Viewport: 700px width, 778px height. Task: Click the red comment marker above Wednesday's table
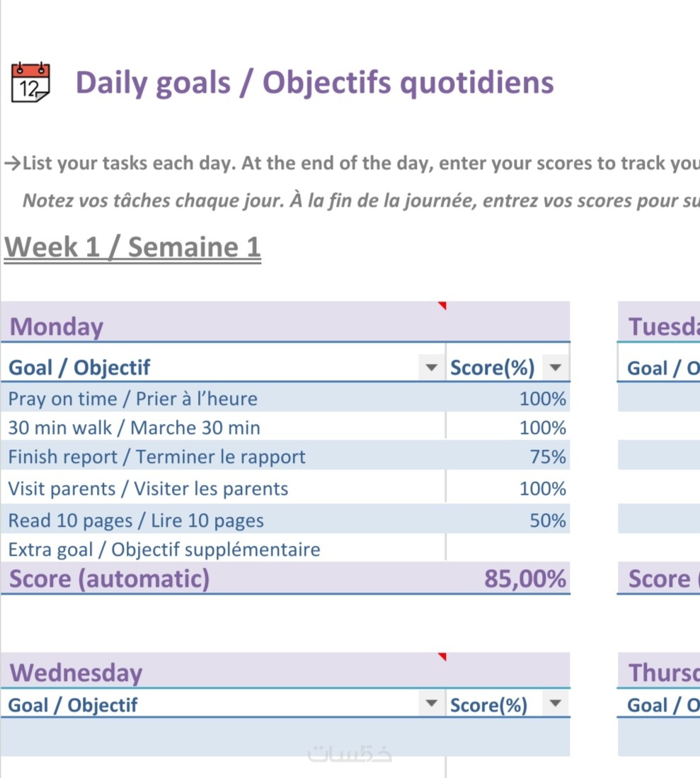click(442, 657)
